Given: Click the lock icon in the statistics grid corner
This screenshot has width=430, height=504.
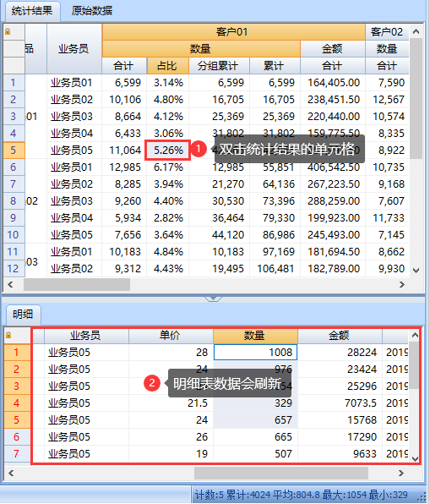Looking at the screenshot, I should pyautogui.click(x=8, y=31).
